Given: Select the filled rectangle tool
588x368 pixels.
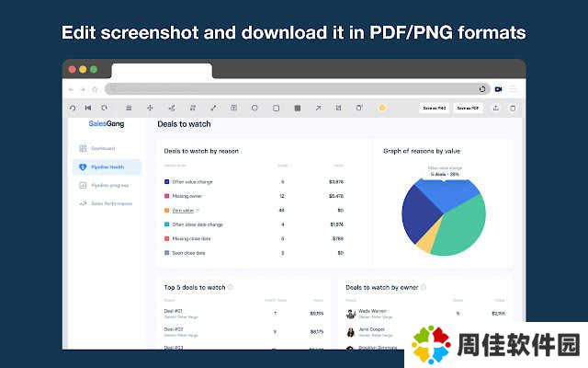Looking at the screenshot, I should coord(297,108).
